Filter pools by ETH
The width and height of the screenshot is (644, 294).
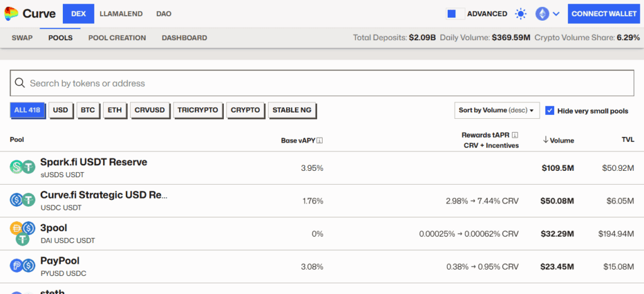coord(114,111)
